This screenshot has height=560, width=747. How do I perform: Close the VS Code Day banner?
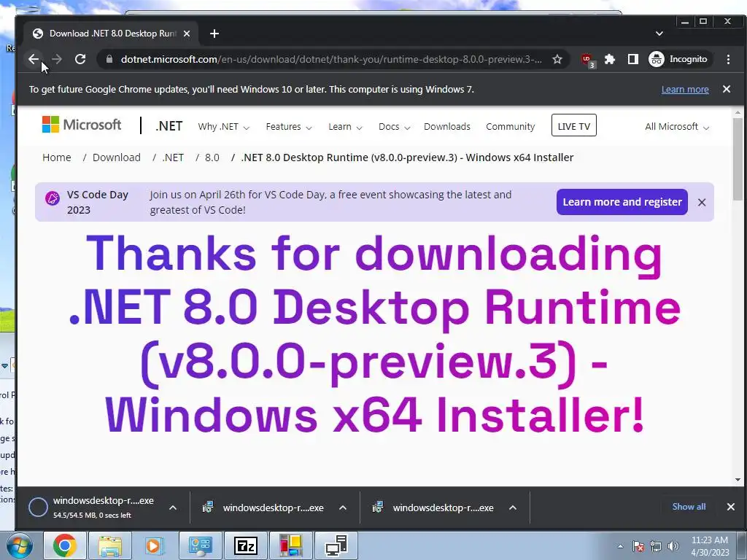[x=702, y=203]
